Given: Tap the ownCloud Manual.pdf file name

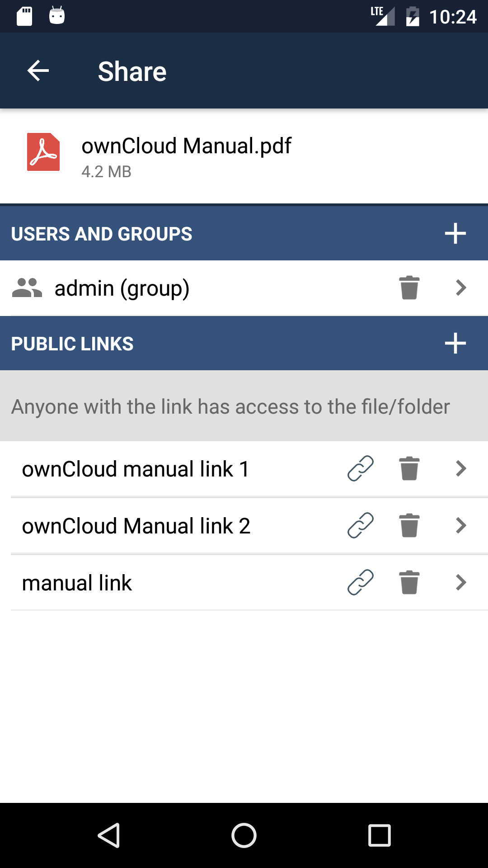Looking at the screenshot, I should tap(186, 146).
